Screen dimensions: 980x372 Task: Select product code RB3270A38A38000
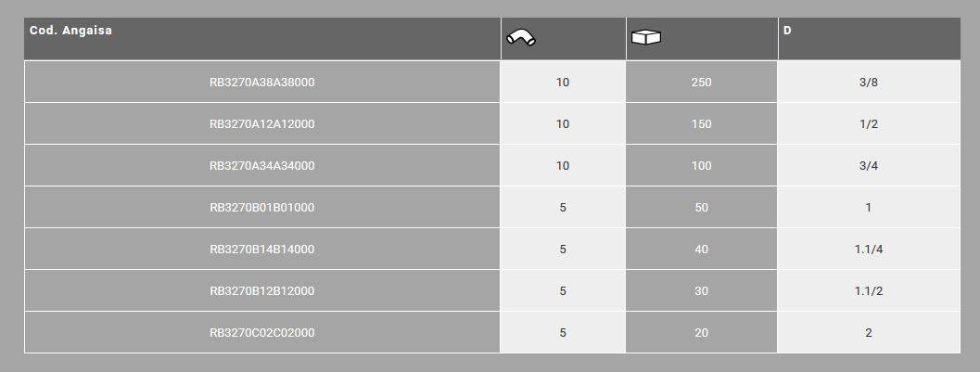tap(262, 83)
